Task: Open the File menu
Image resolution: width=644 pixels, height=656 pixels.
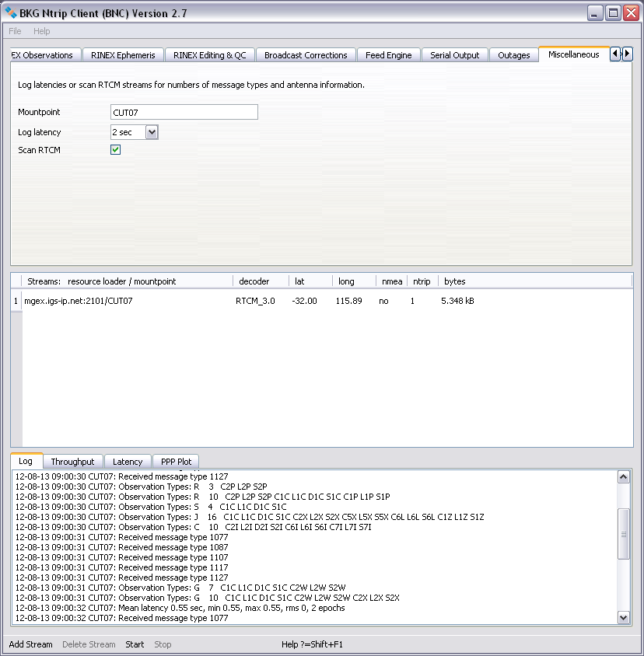Action: coord(15,31)
